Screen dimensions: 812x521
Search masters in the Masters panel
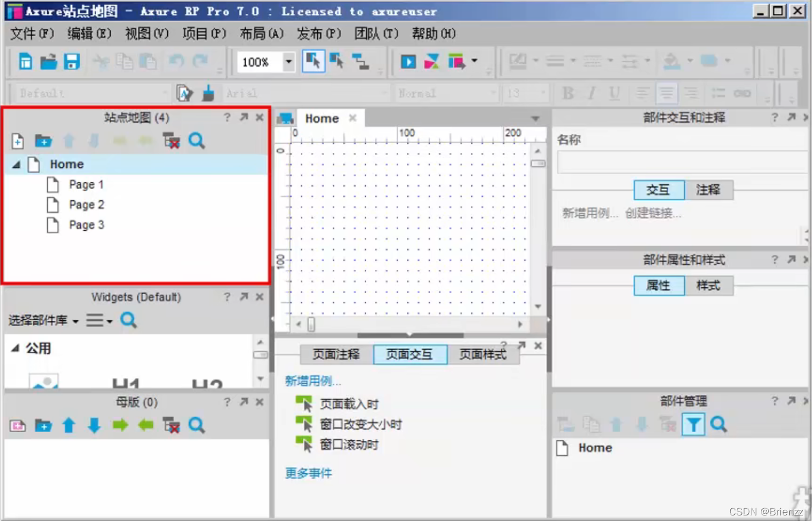click(x=197, y=425)
